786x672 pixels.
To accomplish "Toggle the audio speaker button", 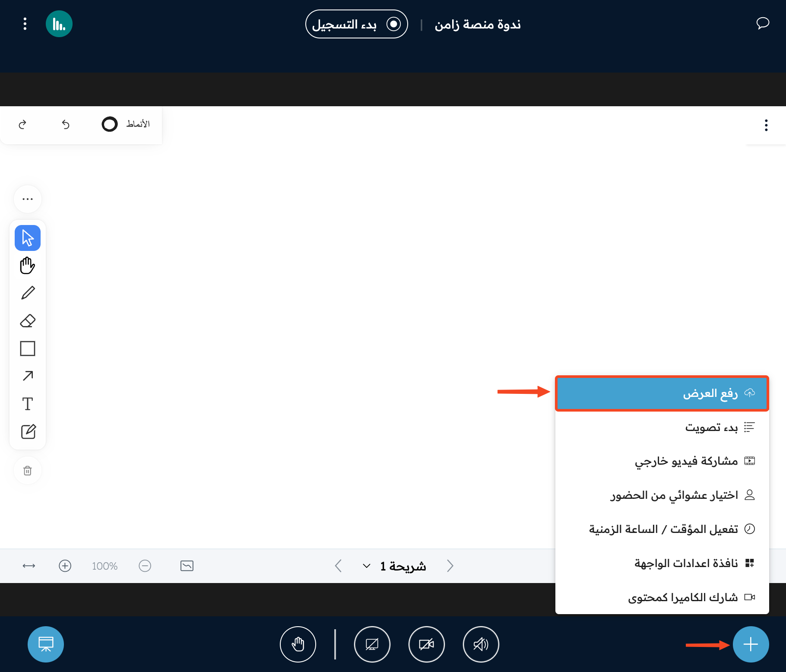I will (x=481, y=644).
